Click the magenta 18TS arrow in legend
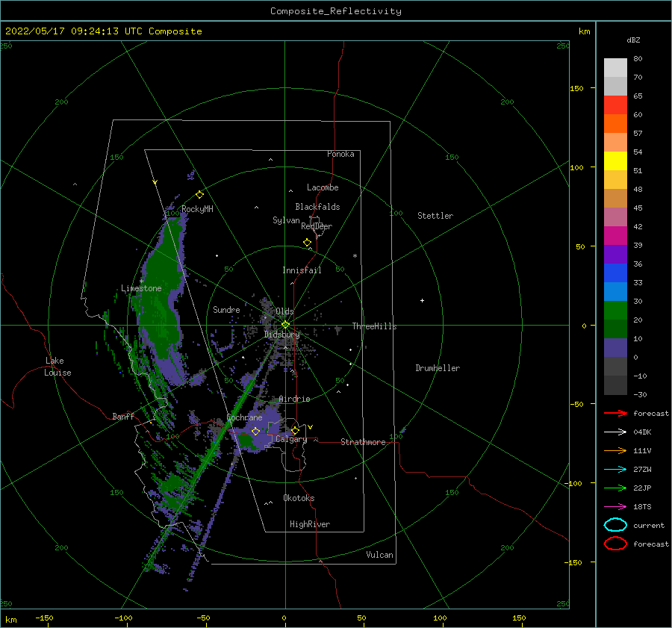Image resolution: width=672 pixels, height=628 pixels. tap(615, 507)
